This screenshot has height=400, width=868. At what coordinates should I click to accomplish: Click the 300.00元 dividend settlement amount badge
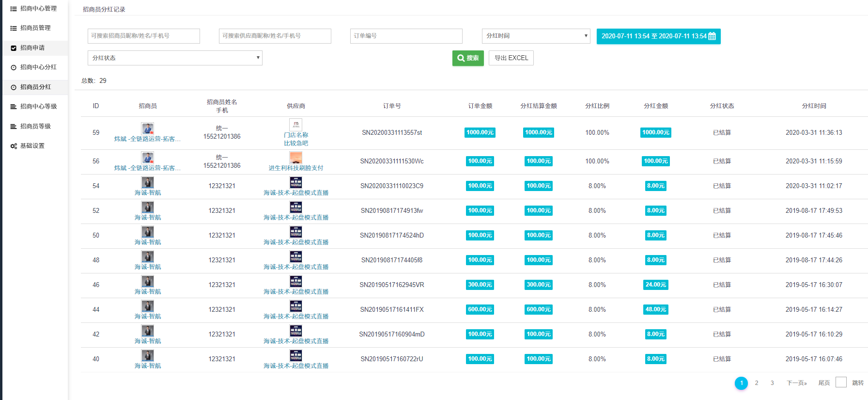tap(539, 285)
